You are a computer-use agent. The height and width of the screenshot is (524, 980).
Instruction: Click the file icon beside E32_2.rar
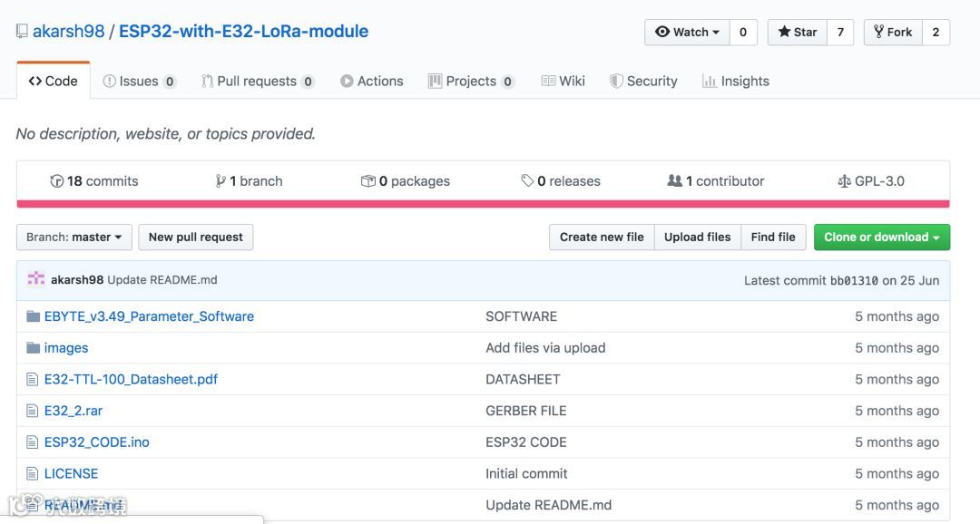coord(34,411)
